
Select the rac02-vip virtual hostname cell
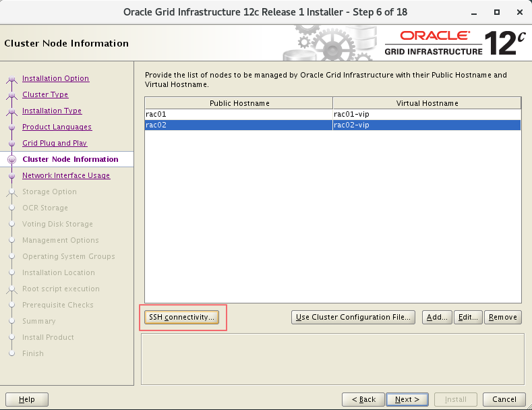click(426, 125)
